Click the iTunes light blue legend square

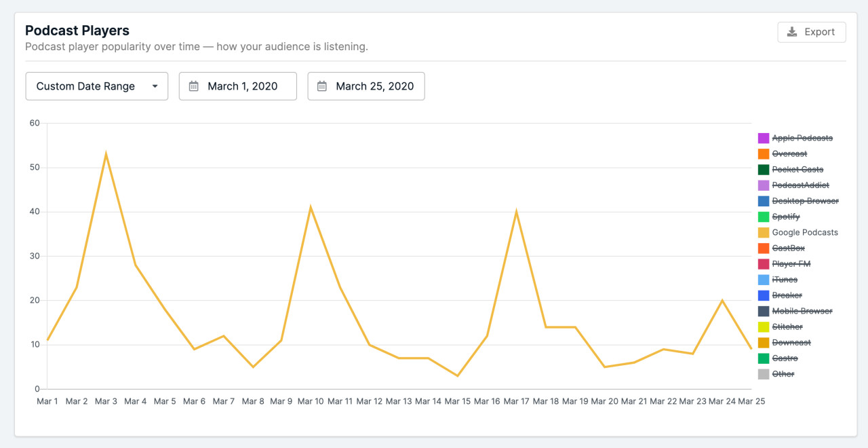(764, 280)
